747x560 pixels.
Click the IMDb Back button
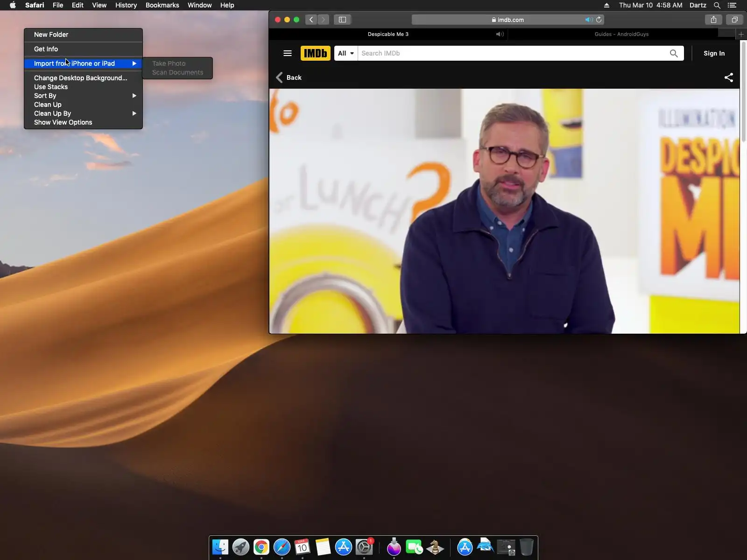(289, 77)
